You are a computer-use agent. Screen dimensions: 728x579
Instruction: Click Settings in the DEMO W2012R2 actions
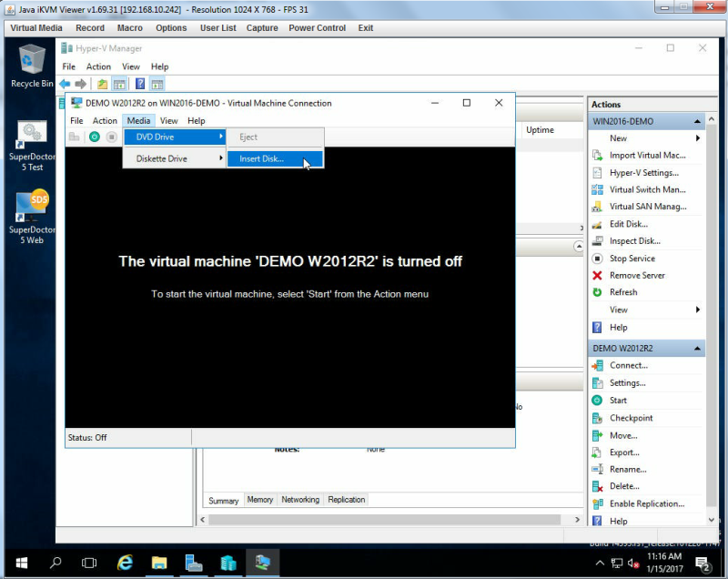(627, 383)
